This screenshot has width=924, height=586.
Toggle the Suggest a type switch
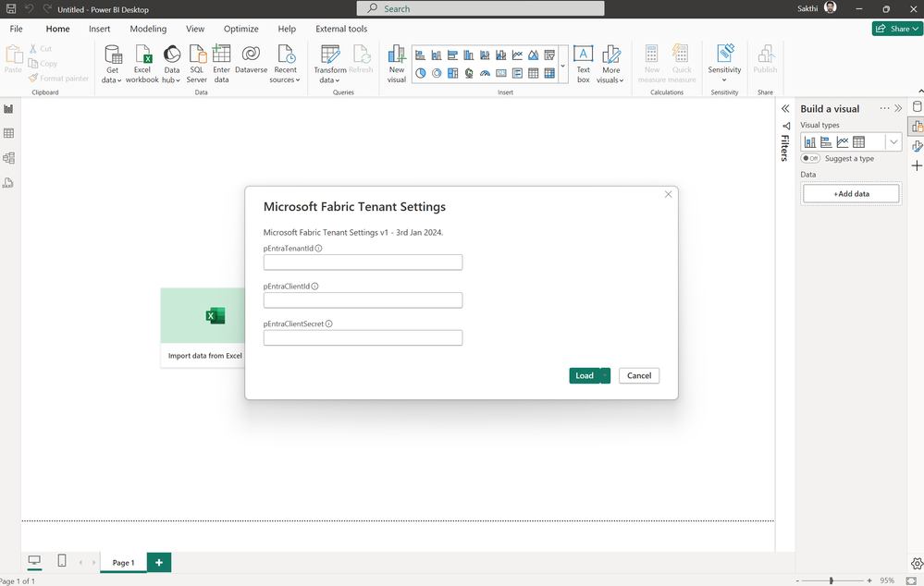811,159
